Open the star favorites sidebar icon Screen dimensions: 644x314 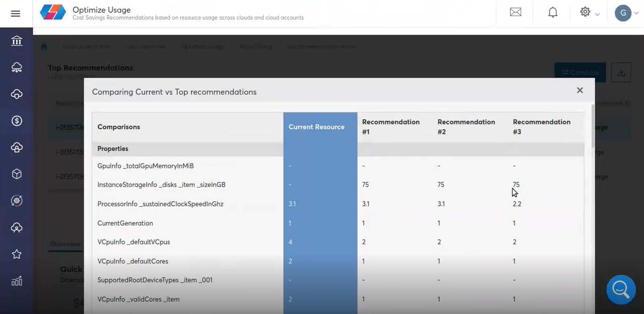[x=17, y=254]
